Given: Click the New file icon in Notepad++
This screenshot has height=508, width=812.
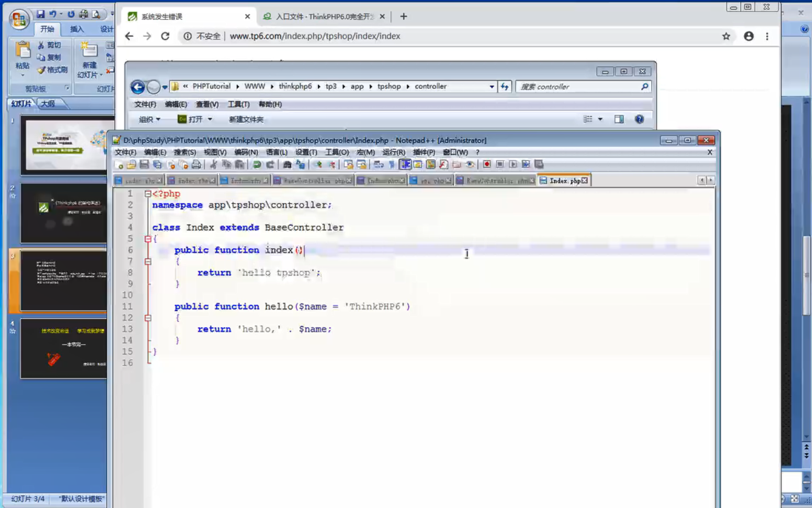Looking at the screenshot, I should point(119,165).
